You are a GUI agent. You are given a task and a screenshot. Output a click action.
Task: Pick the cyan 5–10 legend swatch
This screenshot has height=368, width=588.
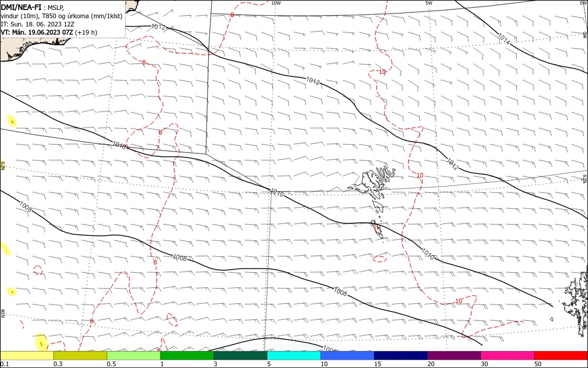coord(294,356)
